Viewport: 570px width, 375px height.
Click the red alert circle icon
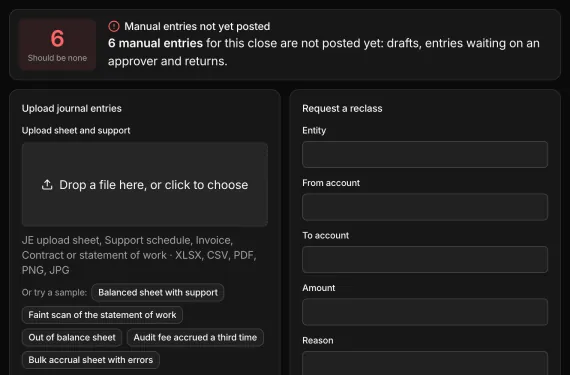114,26
